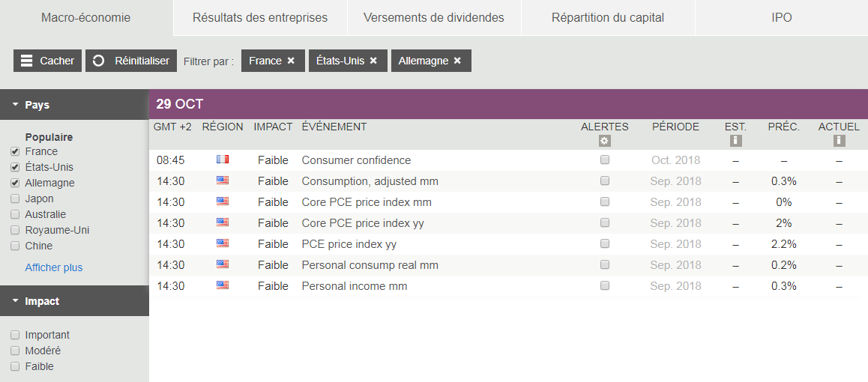
Task: Remove the États-Unis filter tag
Action: pos(373,61)
